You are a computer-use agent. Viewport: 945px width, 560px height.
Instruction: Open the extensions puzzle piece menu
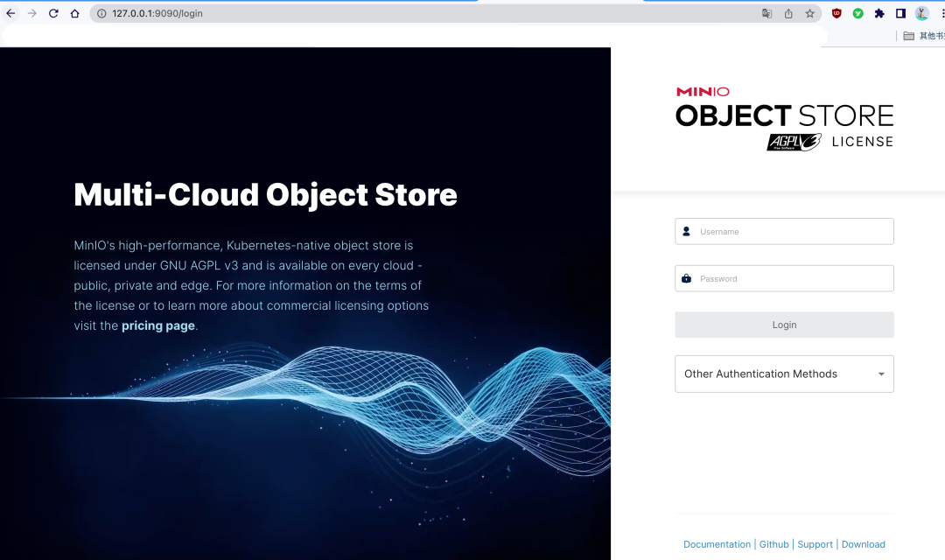pos(879,13)
